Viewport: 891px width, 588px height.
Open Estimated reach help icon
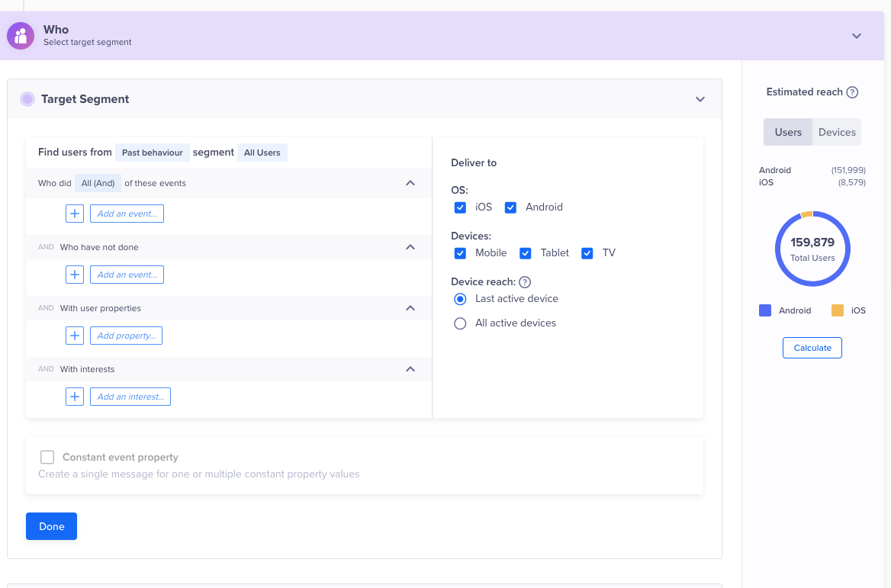pos(852,92)
